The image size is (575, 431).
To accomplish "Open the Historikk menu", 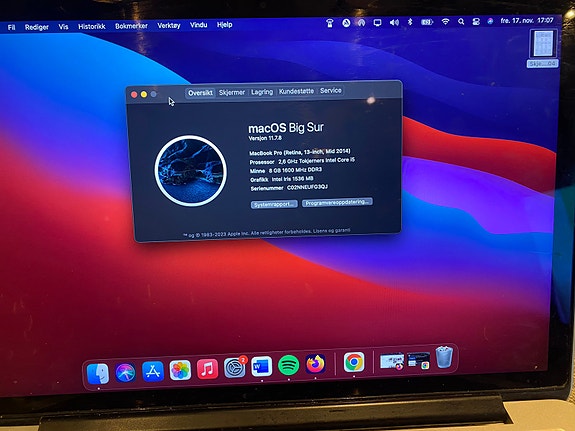I will click(92, 26).
